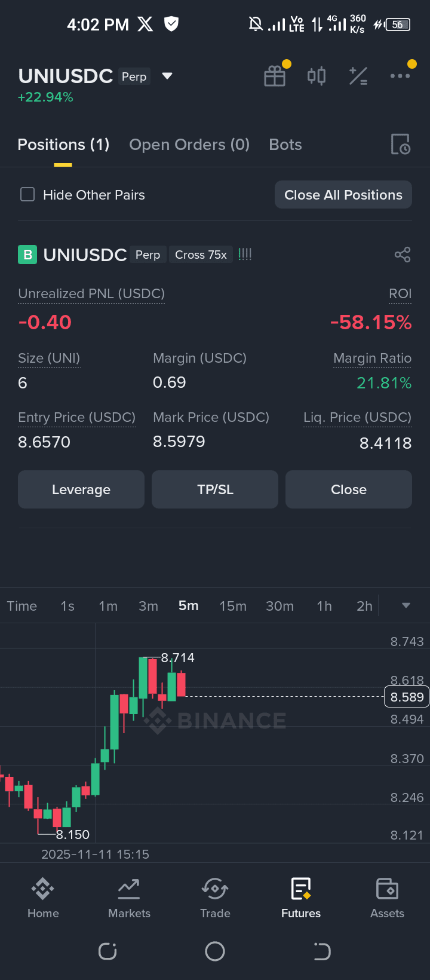Open the order history clock icon

point(401,145)
